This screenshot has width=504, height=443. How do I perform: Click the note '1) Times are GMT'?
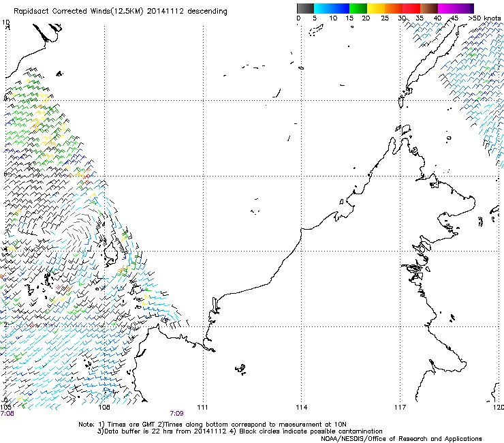[127, 425]
